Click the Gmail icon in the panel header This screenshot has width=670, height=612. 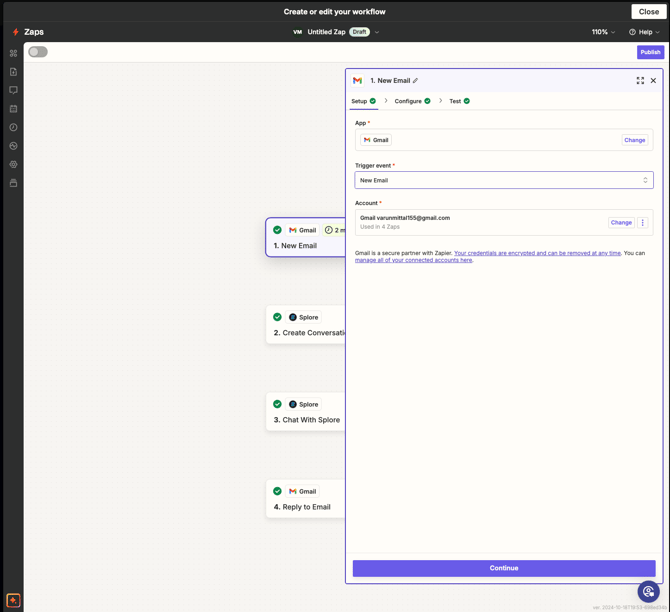click(x=358, y=80)
